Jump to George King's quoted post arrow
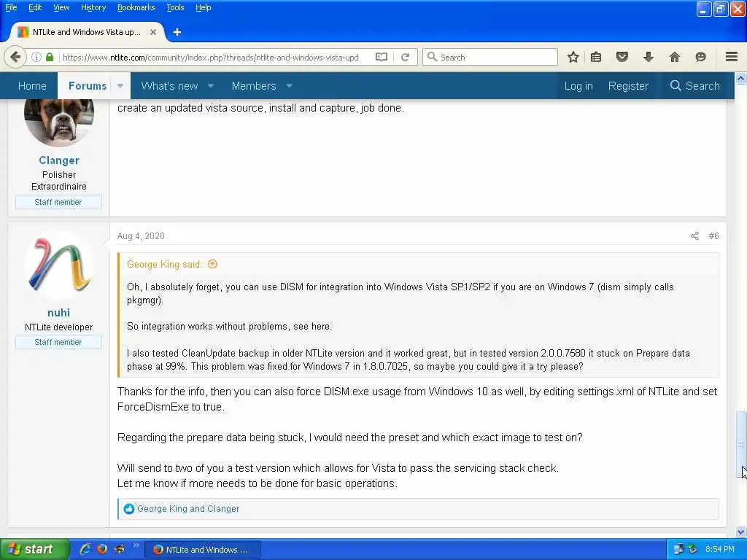747x560 pixels. coord(212,264)
